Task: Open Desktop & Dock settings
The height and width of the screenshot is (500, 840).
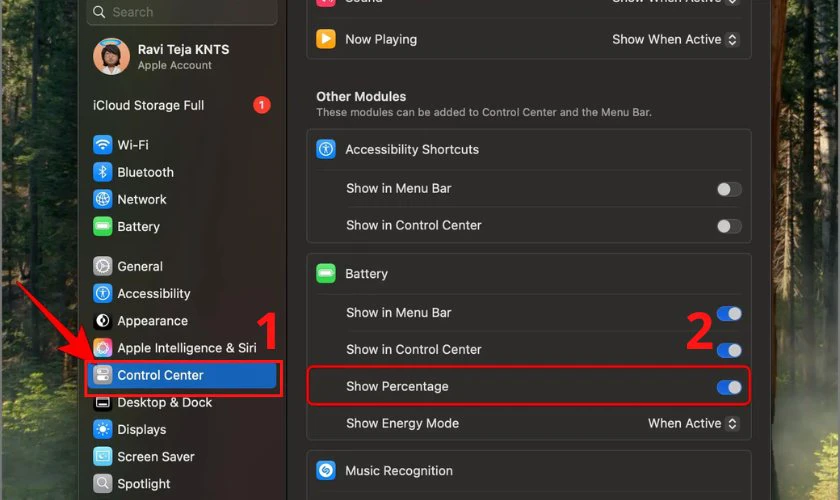Action: [x=182, y=402]
